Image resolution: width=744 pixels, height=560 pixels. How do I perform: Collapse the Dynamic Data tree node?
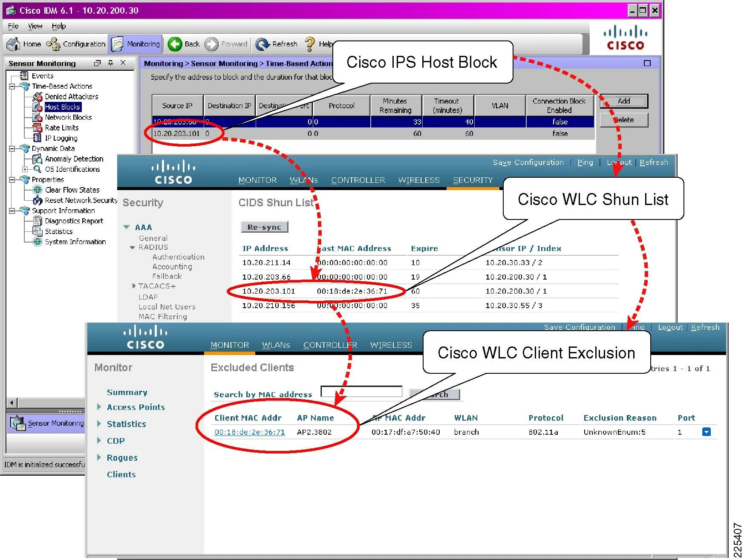pos(12,148)
